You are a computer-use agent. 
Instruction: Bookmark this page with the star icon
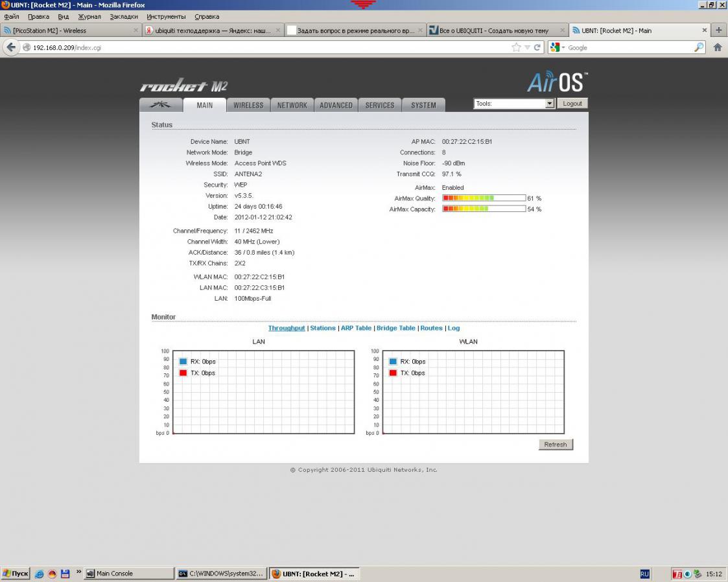516,47
